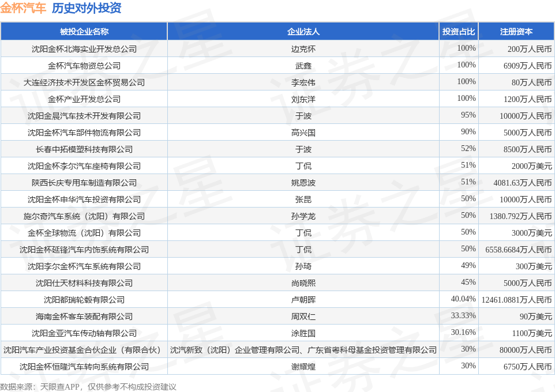Select 沈阳金杯汽车部件物流有限公司 cell
Image resolution: width=555 pixels, height=392 pixels.
[x=84, y=133]
